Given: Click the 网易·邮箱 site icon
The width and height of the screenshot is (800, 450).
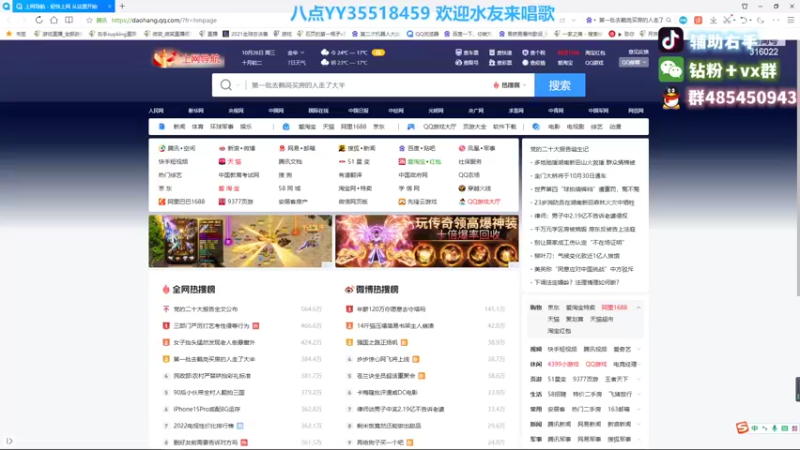Looking at the screenshot, I should point(282,148).
